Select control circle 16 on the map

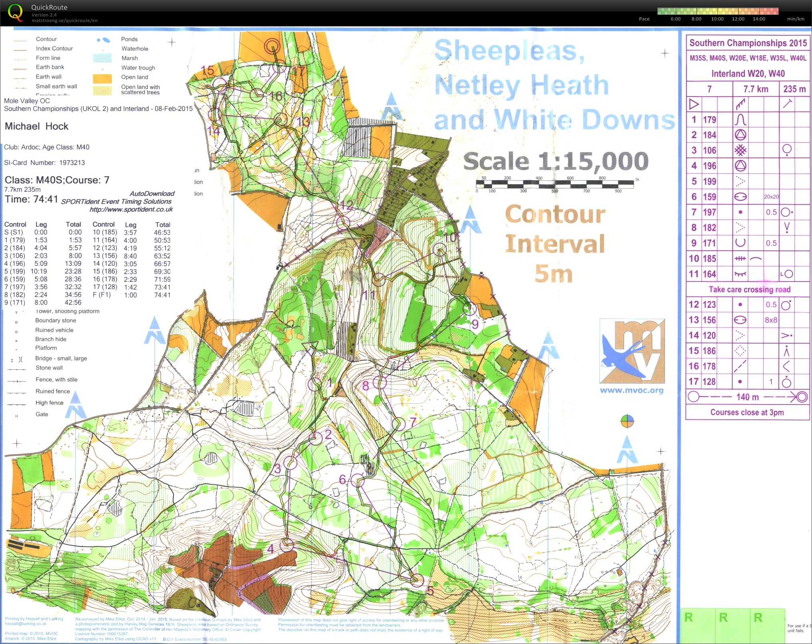(x=257, y=95)
